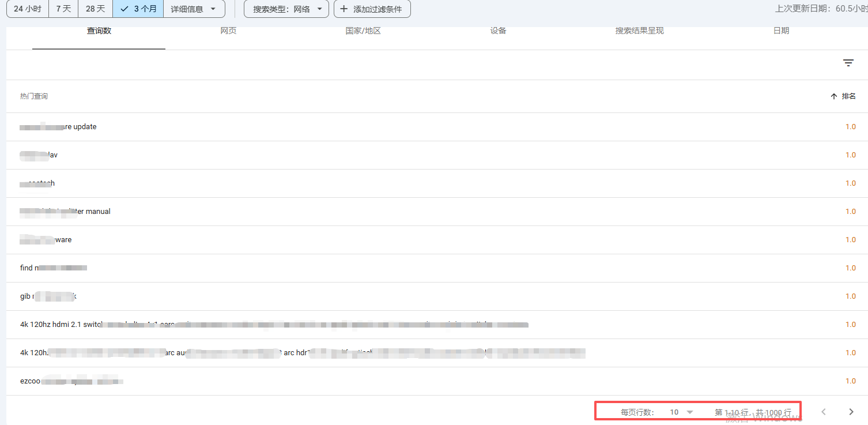The image size is (868, 425).
Task: Open the table filter icon
Action: (x=848, y=63)
